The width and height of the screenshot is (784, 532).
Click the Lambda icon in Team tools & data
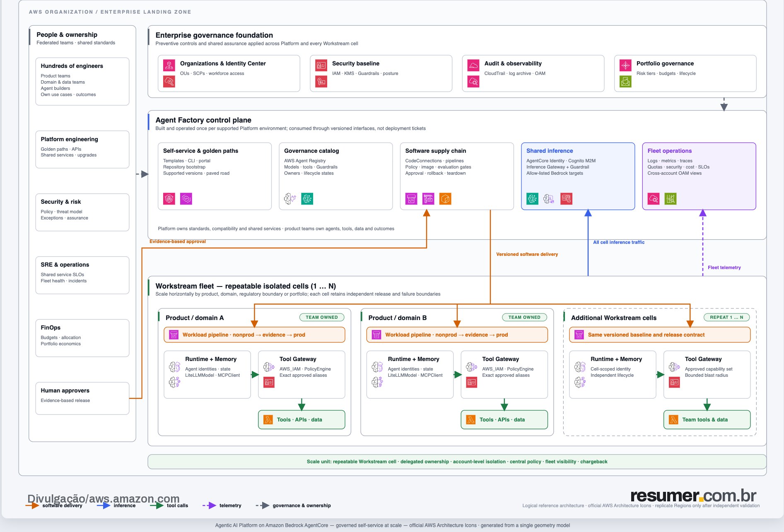674,420
